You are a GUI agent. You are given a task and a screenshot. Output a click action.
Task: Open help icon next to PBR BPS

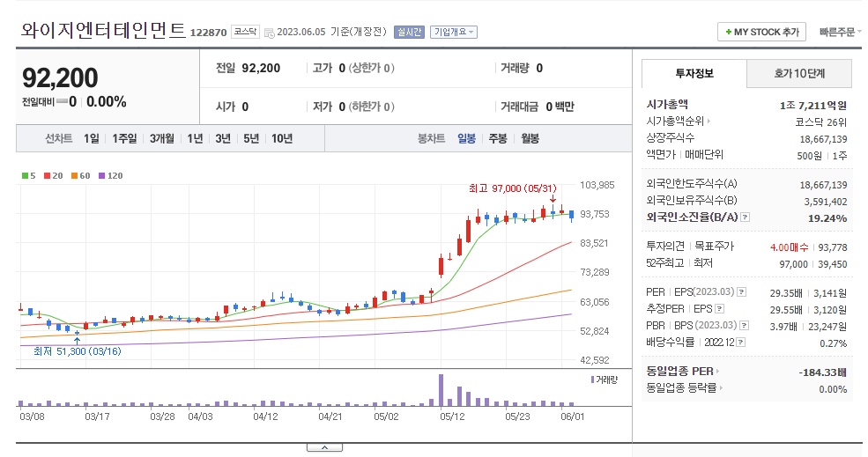click(x=744, y=325)
